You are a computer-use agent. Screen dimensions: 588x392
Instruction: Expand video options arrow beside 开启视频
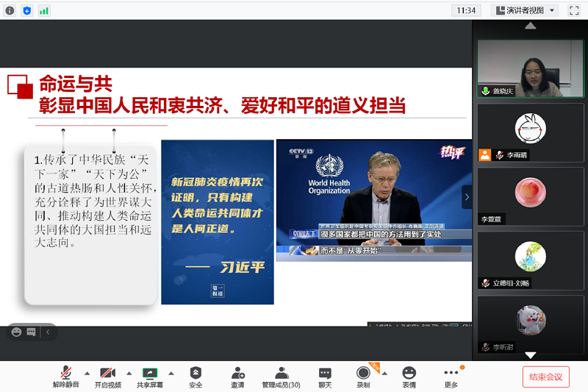(129, 373)
